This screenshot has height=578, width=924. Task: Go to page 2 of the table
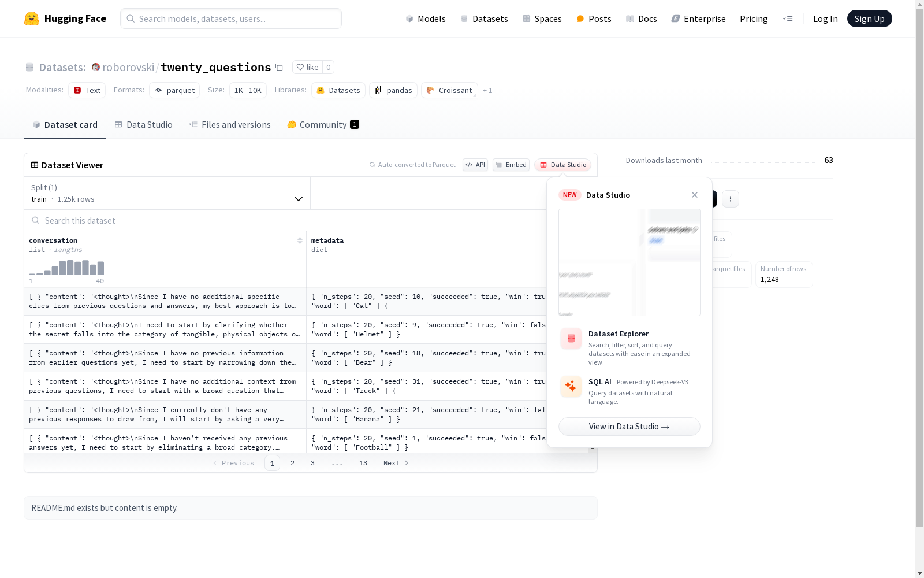293,463
